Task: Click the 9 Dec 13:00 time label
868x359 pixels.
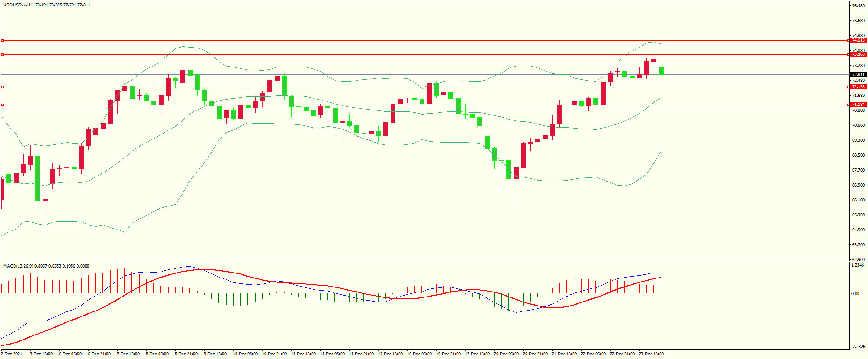Action: pyautogui.click(x=215, y=354)
